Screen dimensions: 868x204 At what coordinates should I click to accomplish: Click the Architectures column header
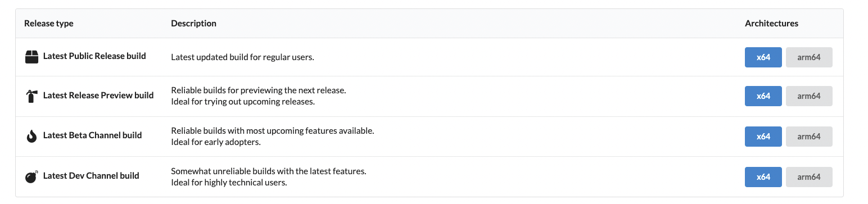point(771,24)
